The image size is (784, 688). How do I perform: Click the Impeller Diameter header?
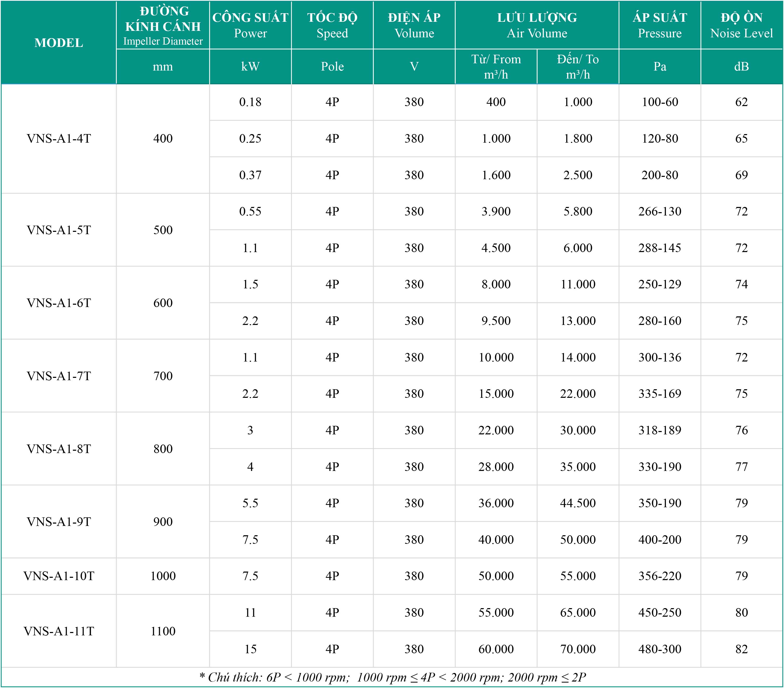[x=163, y=25]
